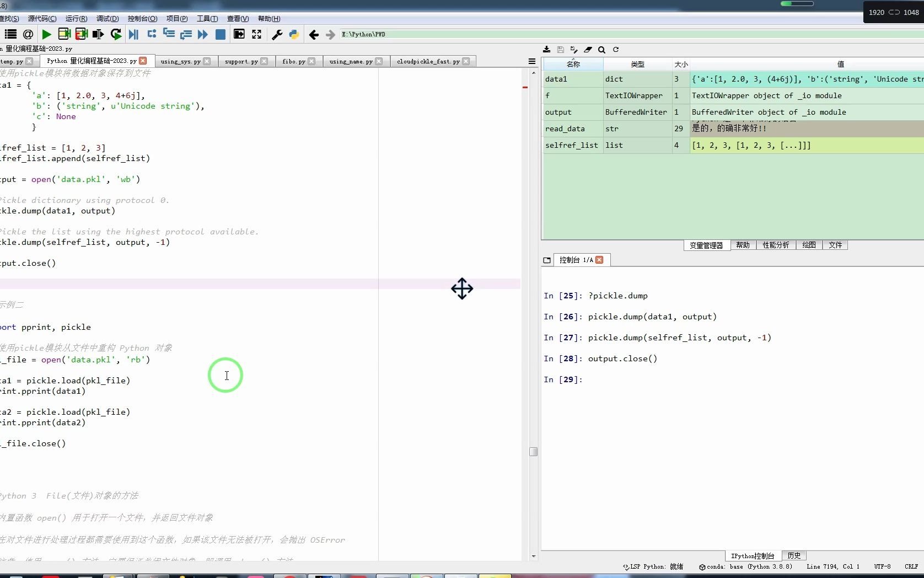
Task: Save data icon in variable explorer
Action: click(x=560, y=49)
